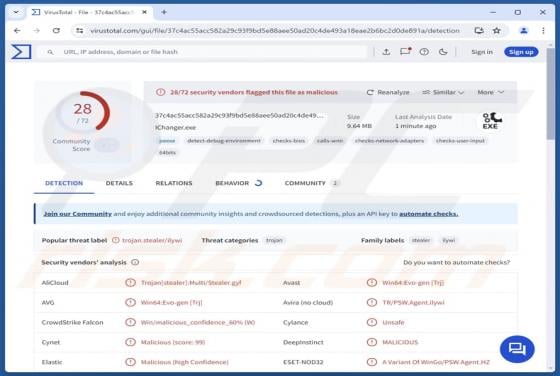Open the blue chat bubble widget

(x=517, y=349)
